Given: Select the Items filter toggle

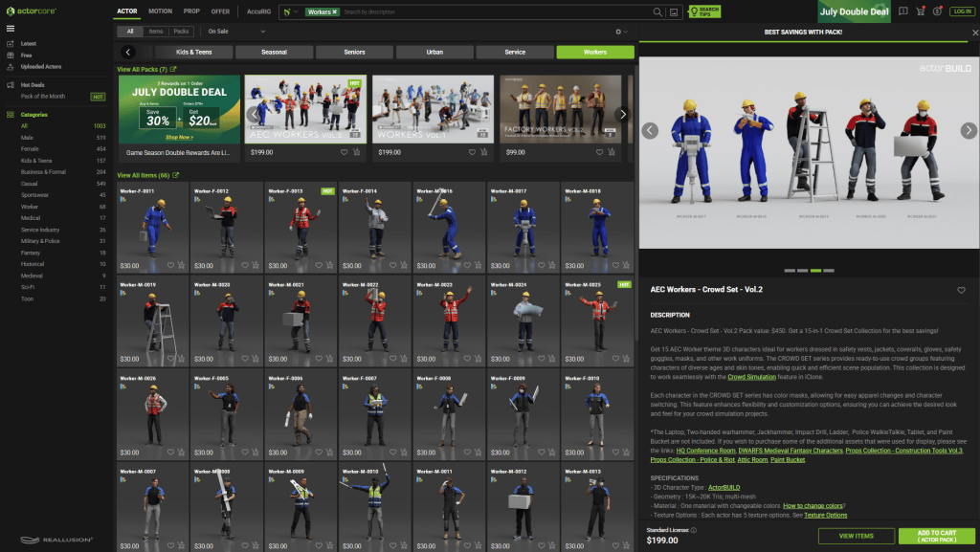Looking at the screenshot, I should (x=156, y=32).
